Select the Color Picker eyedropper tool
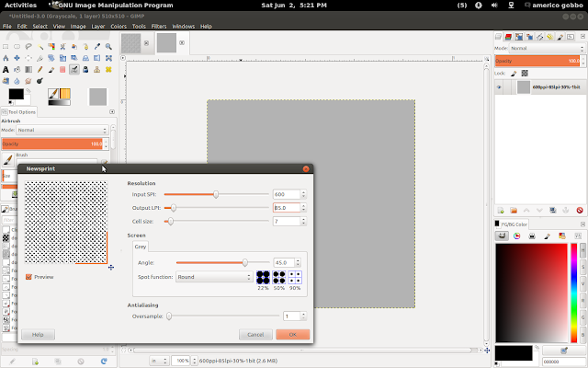The width and height of the screenshot is (588, 368). [x=97, y=47]
